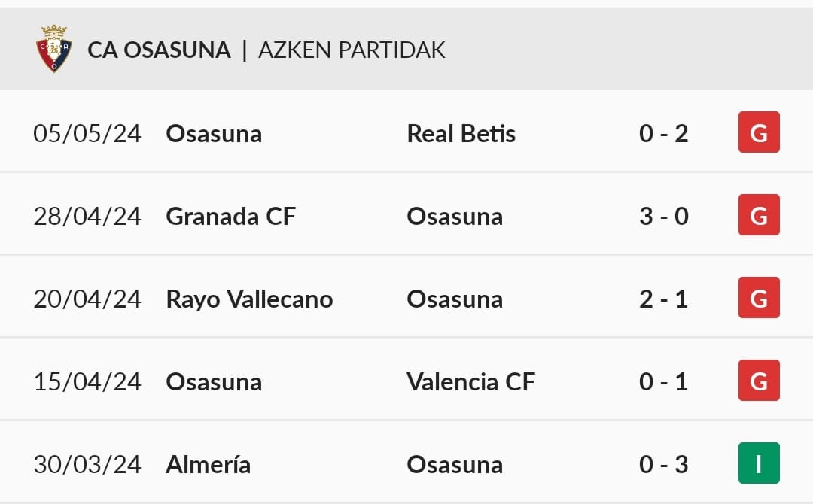Click the 0 - 3 score at Almería
This screenshot has width=813, height=504.
pyautogui.click(x=664, y=464)
